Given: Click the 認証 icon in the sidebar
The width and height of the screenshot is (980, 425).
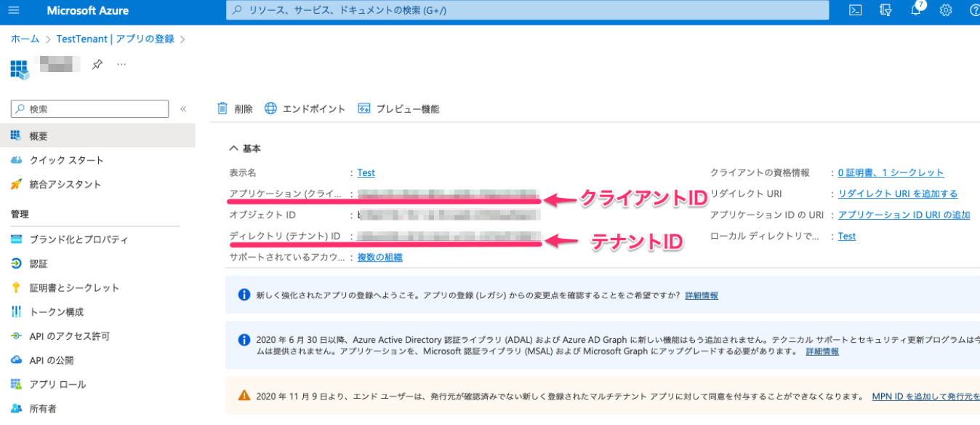Looking at the screenshot, I should coord(16,263).
